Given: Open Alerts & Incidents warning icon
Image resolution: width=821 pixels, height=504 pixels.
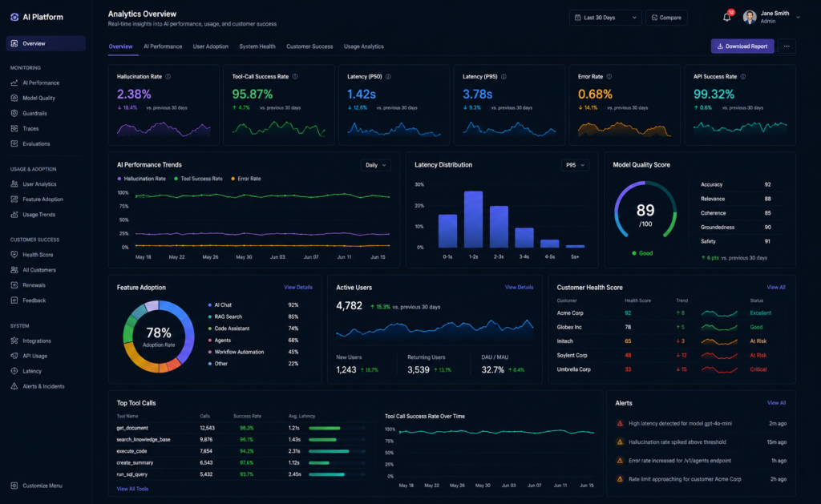Looking at the screenshot, I should click(x=14, y=386).
